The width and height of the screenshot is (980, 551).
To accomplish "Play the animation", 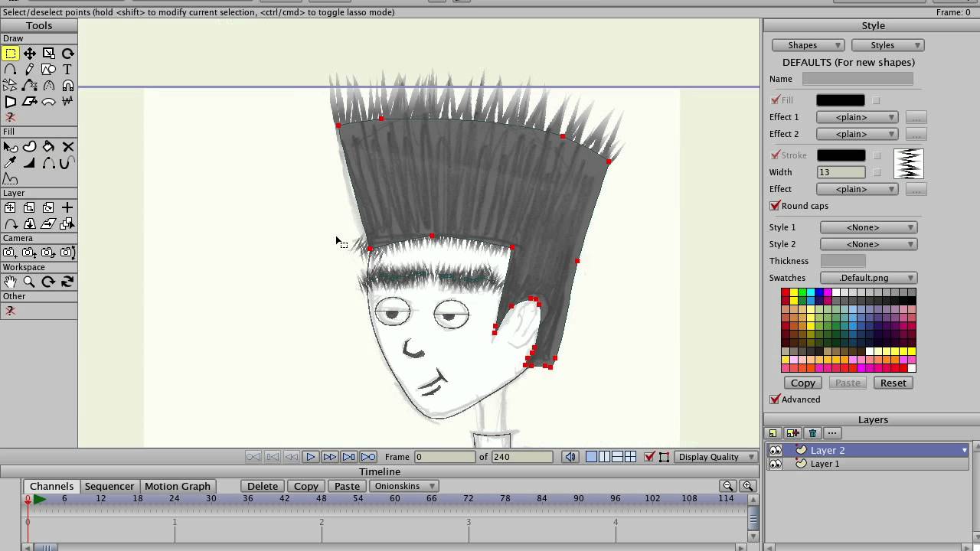I will click(310, 457).
